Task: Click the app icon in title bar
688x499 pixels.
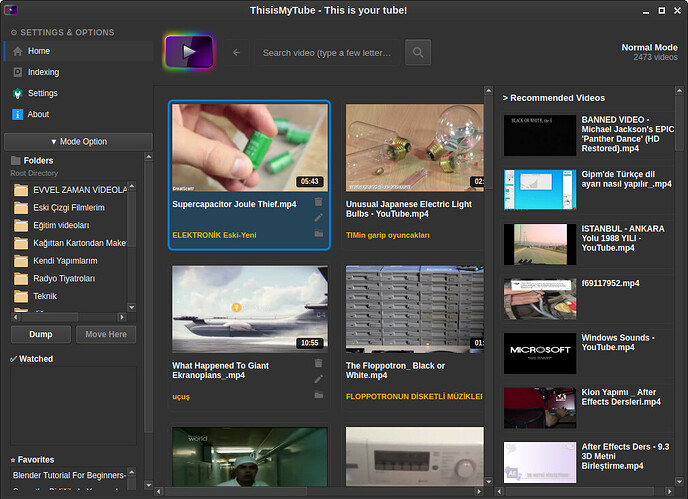Action: coord(11,10)
